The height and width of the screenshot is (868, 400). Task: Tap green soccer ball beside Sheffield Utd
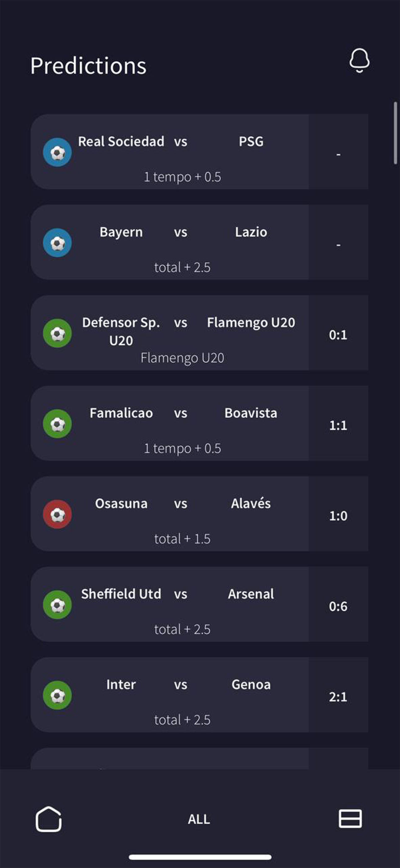57,605
